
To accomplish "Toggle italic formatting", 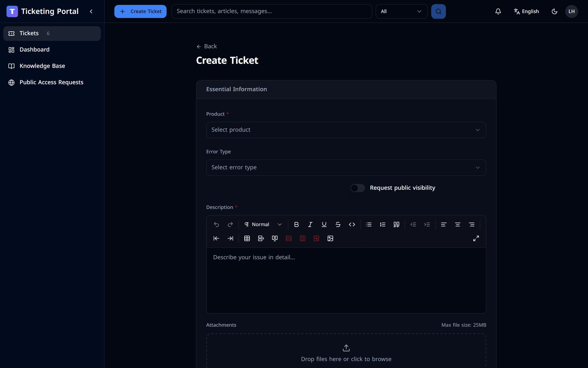I will tap(310, 224).
